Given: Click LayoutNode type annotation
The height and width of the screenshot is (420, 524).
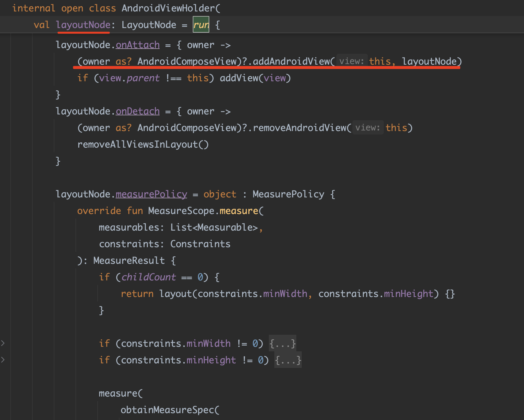Looking at the screenshot, I should pyautogui.click(x=149, y=25).
